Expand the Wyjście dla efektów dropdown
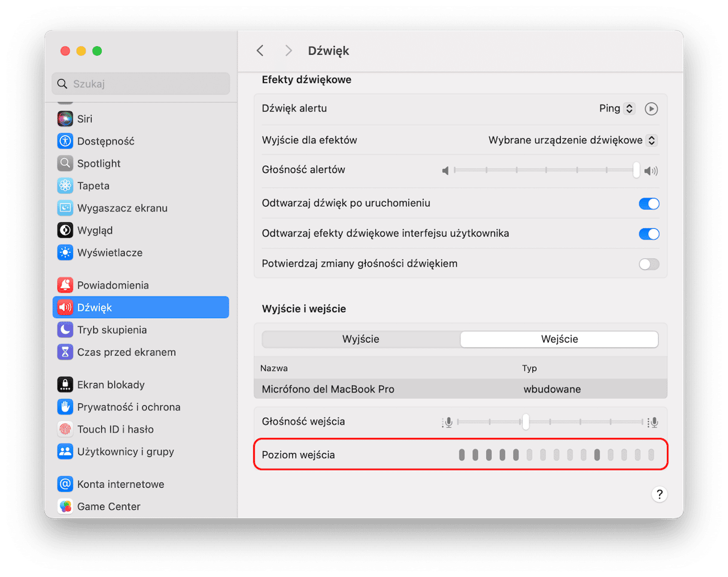The height and width of the screenshot is (577, 728). point(572,140)
